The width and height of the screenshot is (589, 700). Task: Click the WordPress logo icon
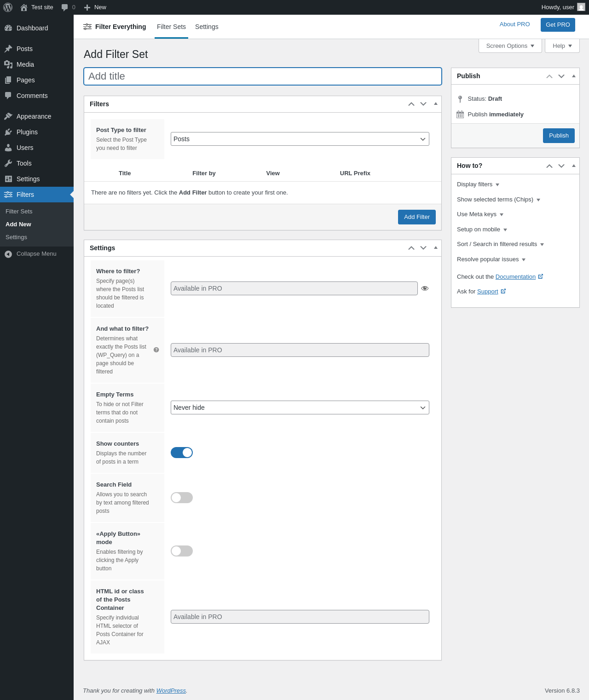click(x=8, y=7)
